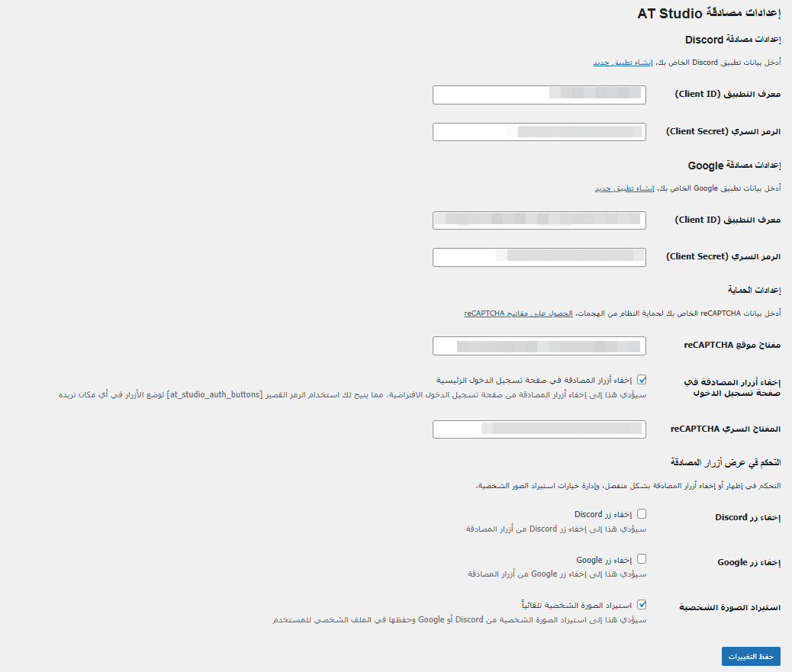Click the bold reCAPTCHA site key label
This screenshot has width=792, height=672.
click(x=732, y=346)
